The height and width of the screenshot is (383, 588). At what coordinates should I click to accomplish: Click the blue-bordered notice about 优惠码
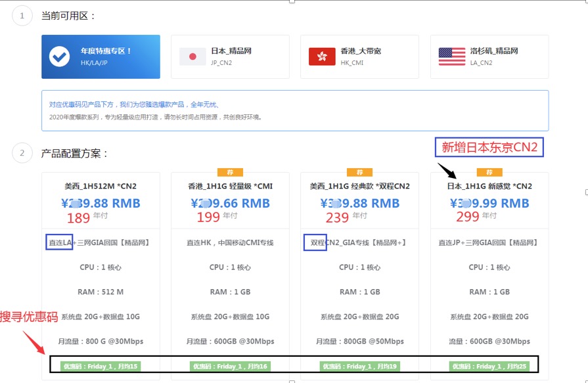point(295,110)
